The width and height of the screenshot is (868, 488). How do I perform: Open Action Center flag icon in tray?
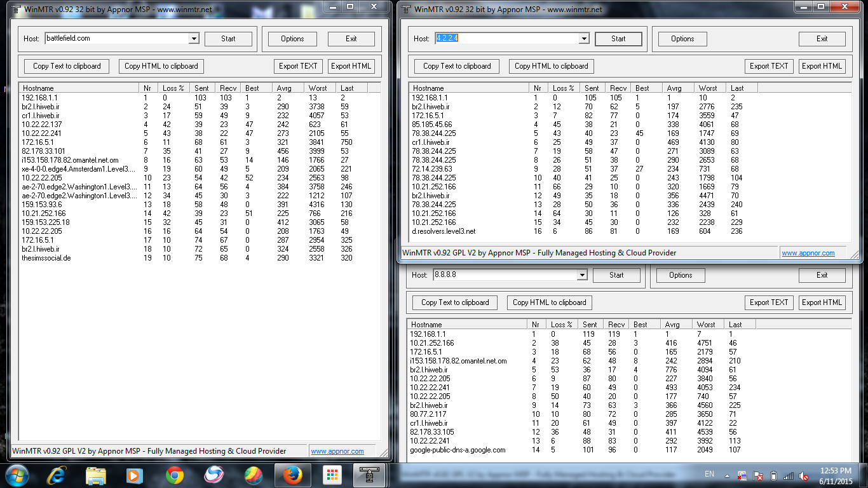click(x=757, y=475)
